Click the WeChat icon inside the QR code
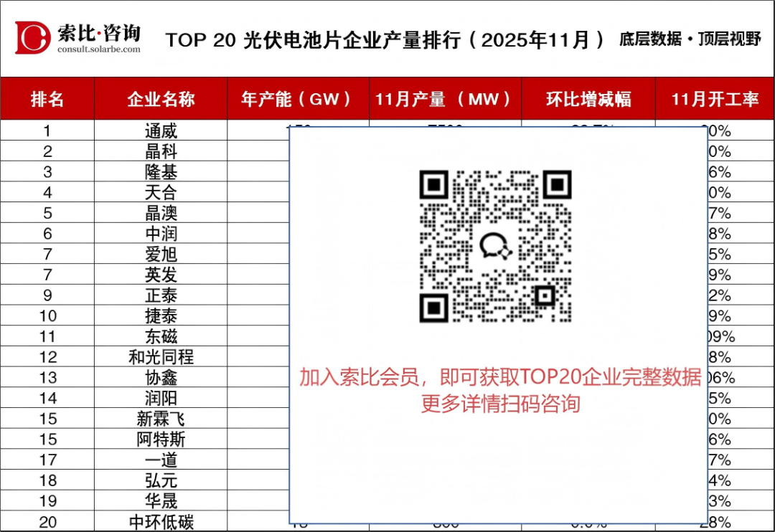 [495, 247]
